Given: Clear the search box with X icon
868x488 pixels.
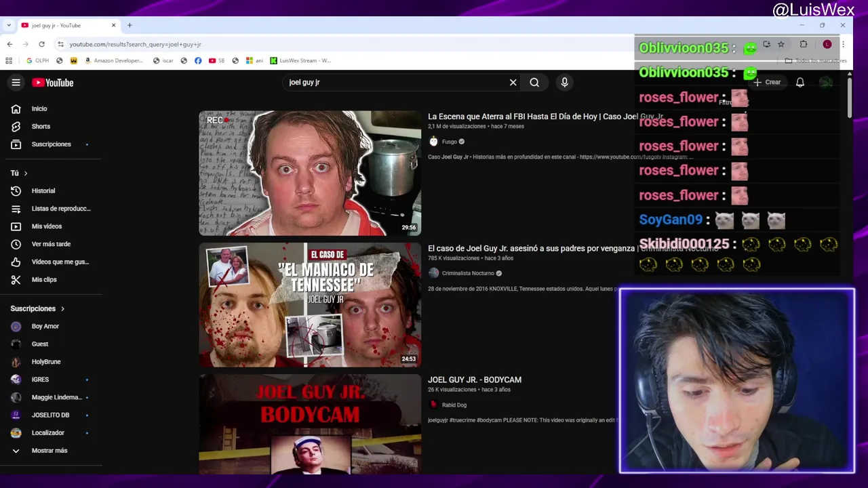Looking at the screenshot, I should point(513,83).
